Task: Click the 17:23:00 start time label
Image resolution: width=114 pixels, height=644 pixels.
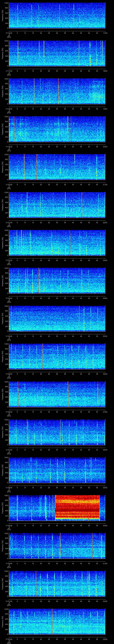Action: [9, 298]
